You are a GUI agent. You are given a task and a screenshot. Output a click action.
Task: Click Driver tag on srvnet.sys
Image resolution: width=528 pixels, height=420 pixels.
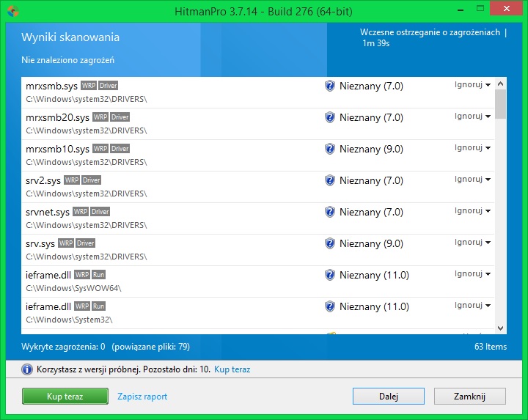pos(100,212)
